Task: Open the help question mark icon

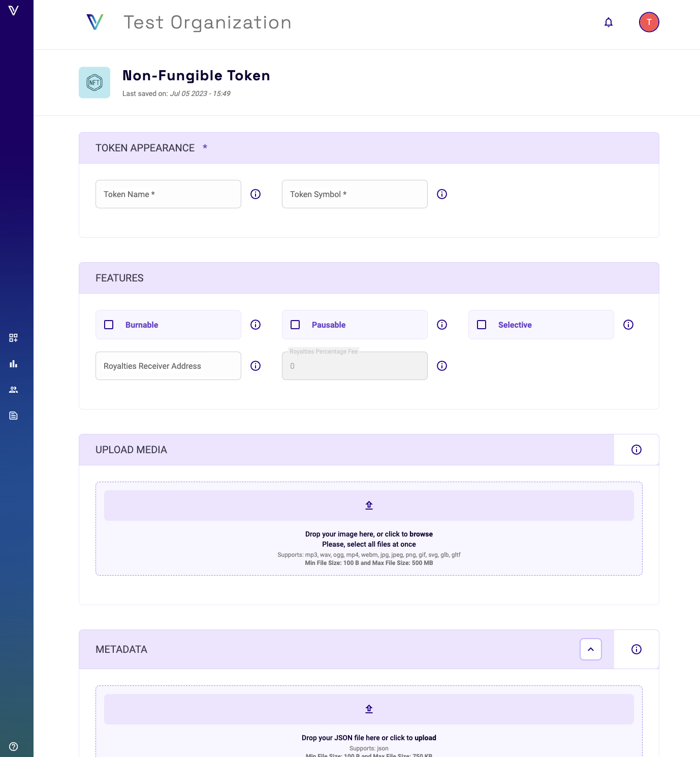Action: [x=14, y=746]
